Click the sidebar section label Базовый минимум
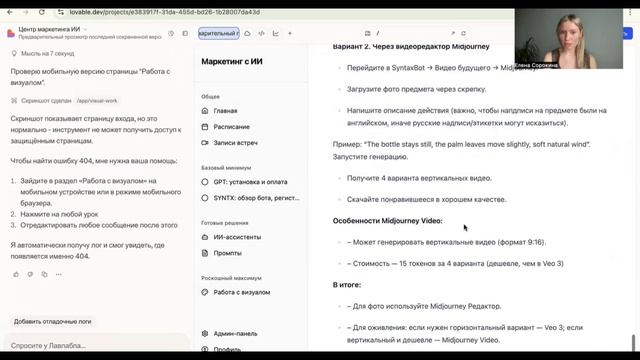The height and width of the screenshot is (360, 640). point(226,168)
